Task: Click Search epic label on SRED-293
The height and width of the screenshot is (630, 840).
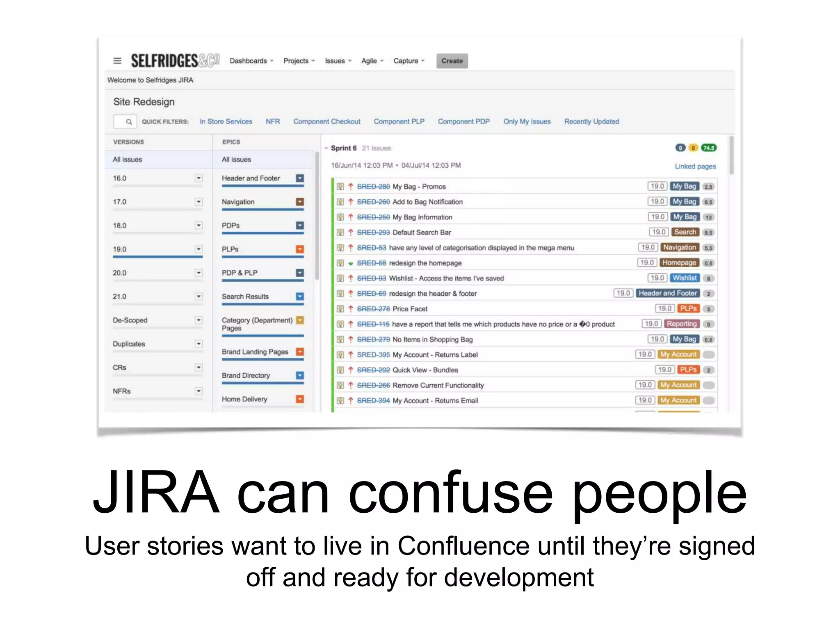Action: click(685, 232)
